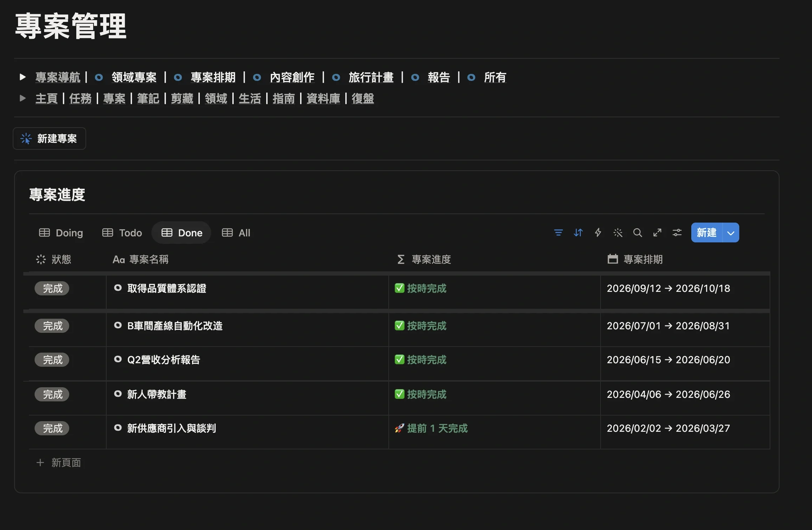Click date 2026/07/01 → 2026/08/31

tap(668, 326)
